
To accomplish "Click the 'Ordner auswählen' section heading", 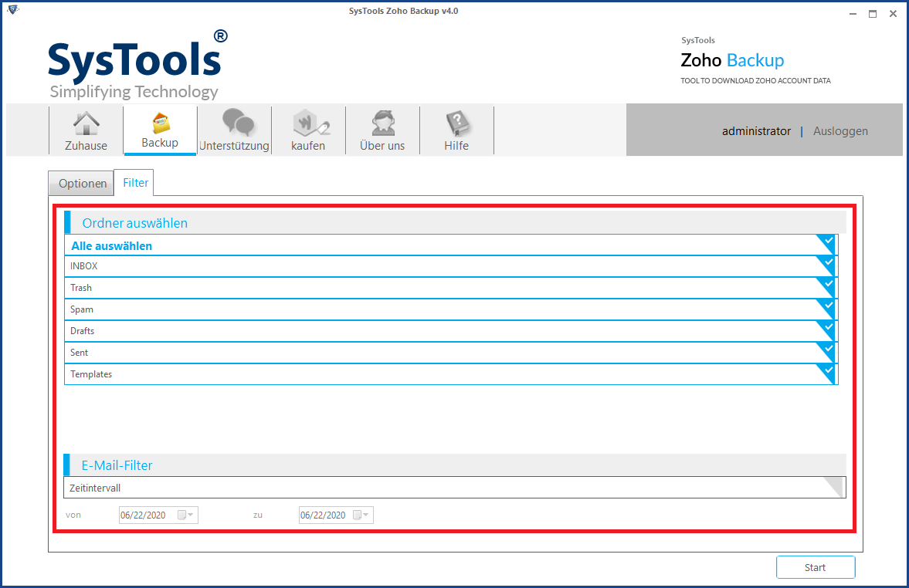I will (135, 223).
